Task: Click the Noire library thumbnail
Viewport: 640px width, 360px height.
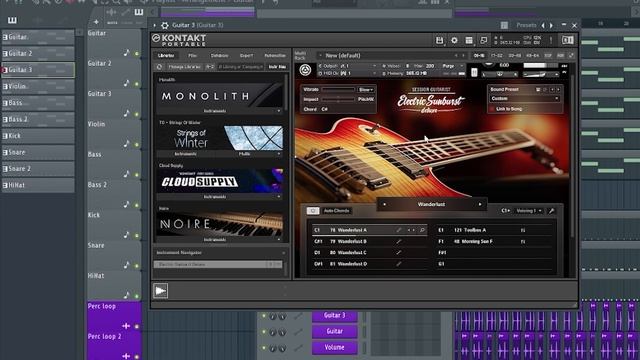Action: tap(220, 224)
